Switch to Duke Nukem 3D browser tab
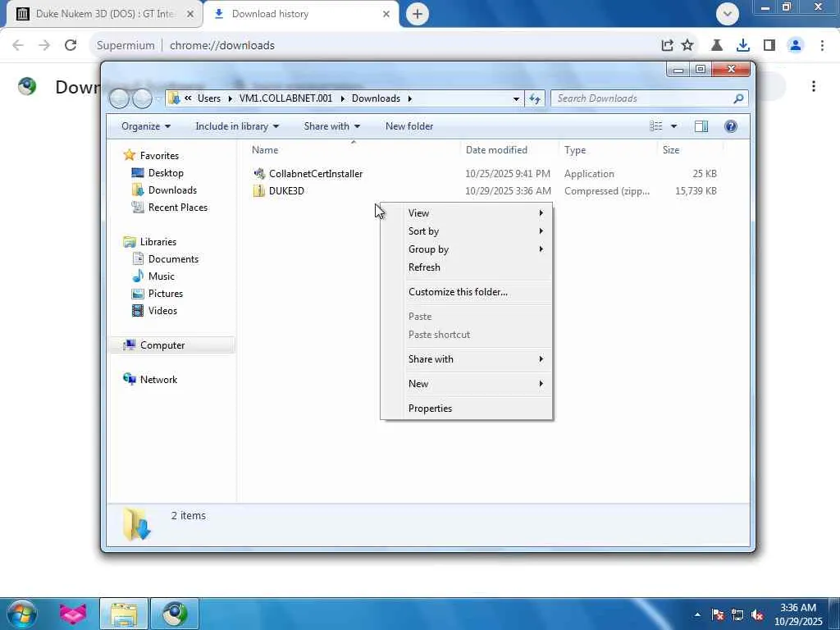Viewport: 840px width, 630px height. click(x=104, y=14)
